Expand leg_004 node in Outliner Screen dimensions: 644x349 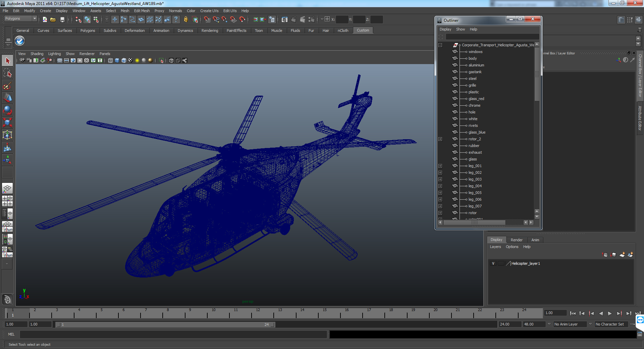click(x=440, y=186)
